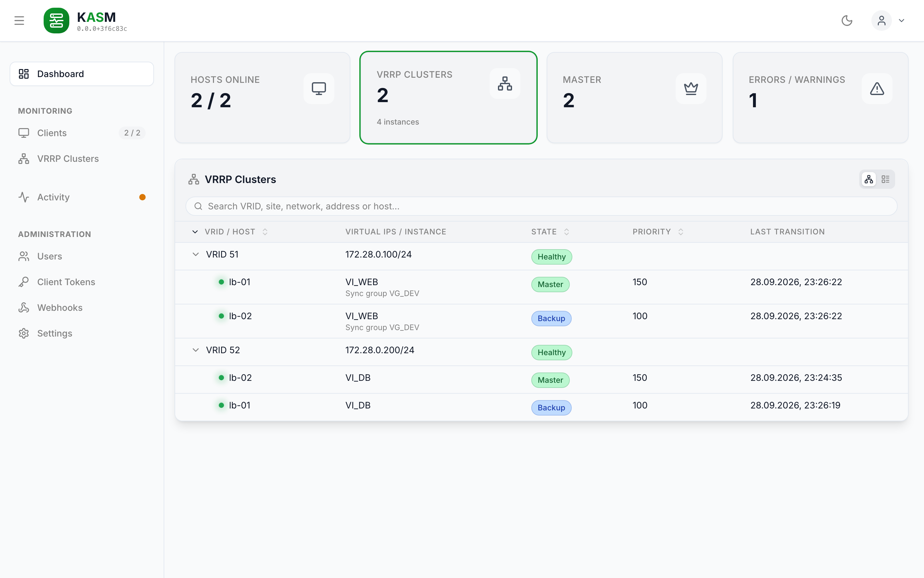Click the network icon on VRRP Clusters card
This screenshot has height=578, width=924.
[x=505, y=83]
